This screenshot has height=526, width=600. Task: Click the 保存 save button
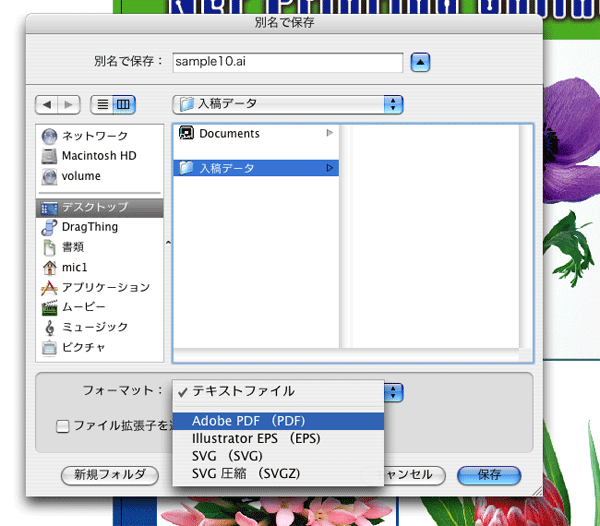[489, 475]
